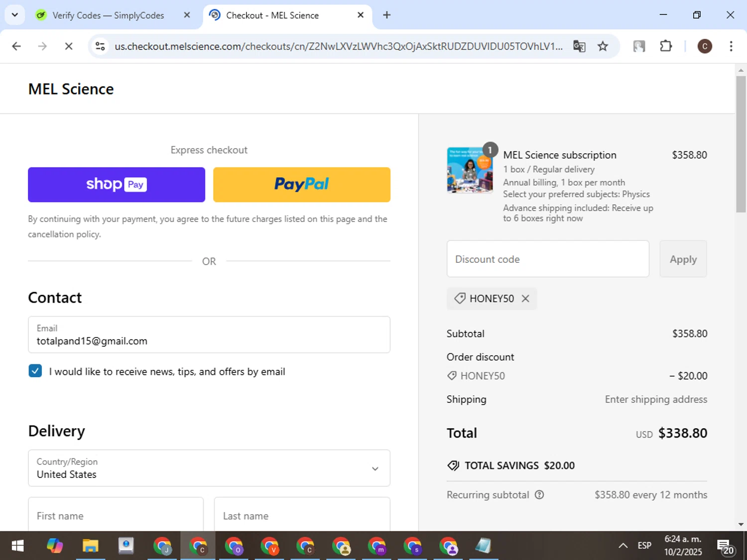Click the Apply discount button
The height and width of the screenshot is (560, 747).
(x=683, y=259)
